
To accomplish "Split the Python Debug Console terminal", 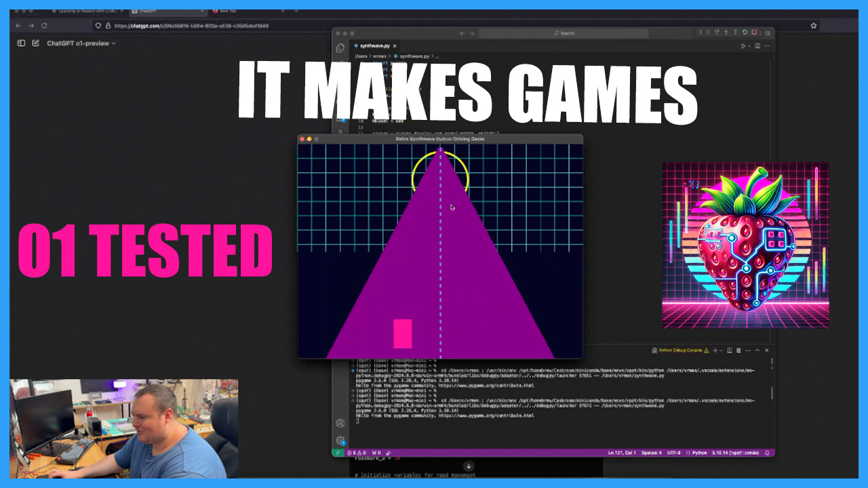I will (730, 350).
